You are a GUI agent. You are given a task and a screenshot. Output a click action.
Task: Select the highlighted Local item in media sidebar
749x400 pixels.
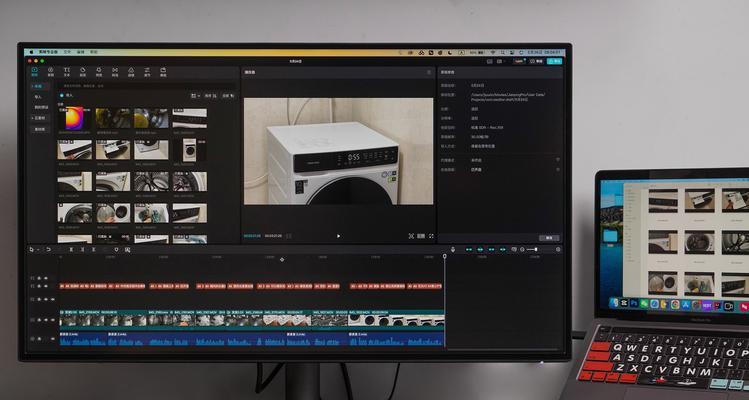[x=39, y=86]
